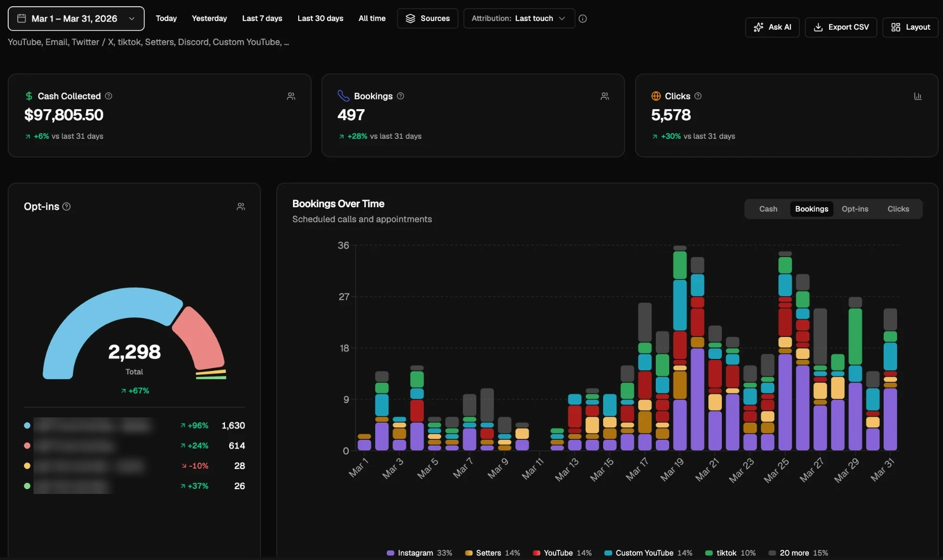Select the Bookings chart tab
Viewport: 943px width, 560px height.
point(811,209)
